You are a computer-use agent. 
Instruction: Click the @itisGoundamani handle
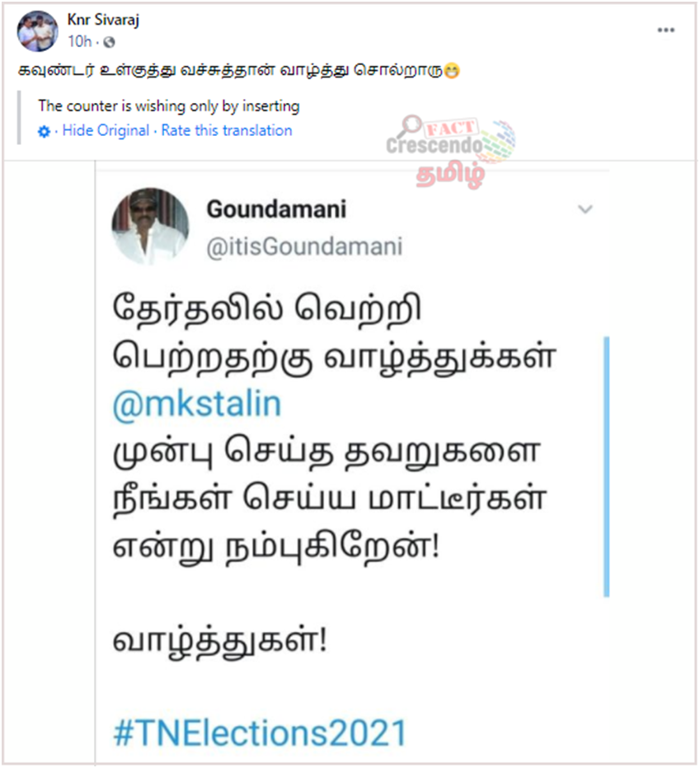[x=304, y=246]
